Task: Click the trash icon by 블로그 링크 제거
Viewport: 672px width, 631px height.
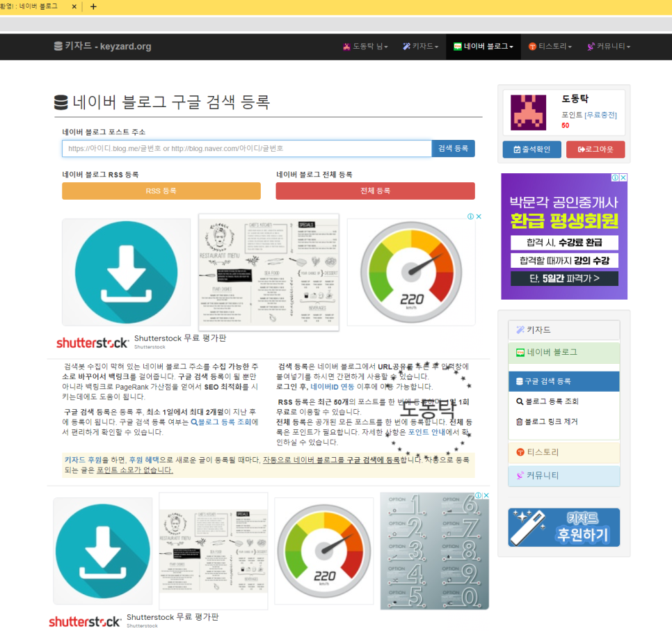Action: (520, 422)
